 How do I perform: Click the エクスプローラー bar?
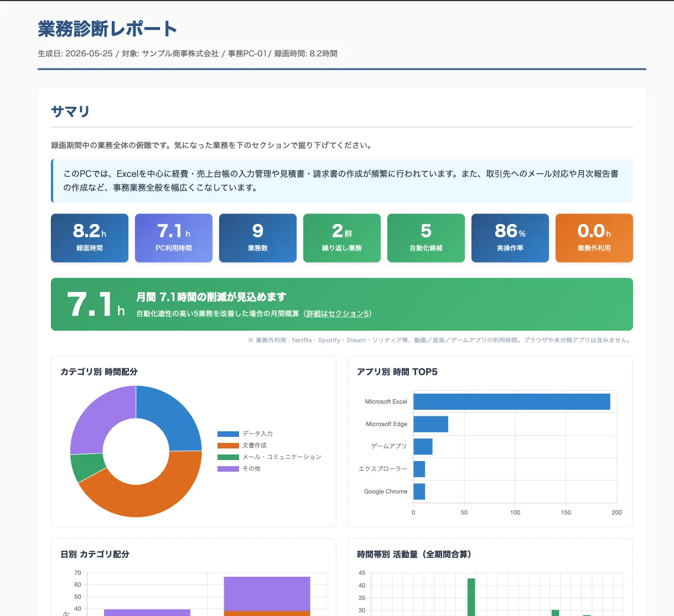(419, 469)
